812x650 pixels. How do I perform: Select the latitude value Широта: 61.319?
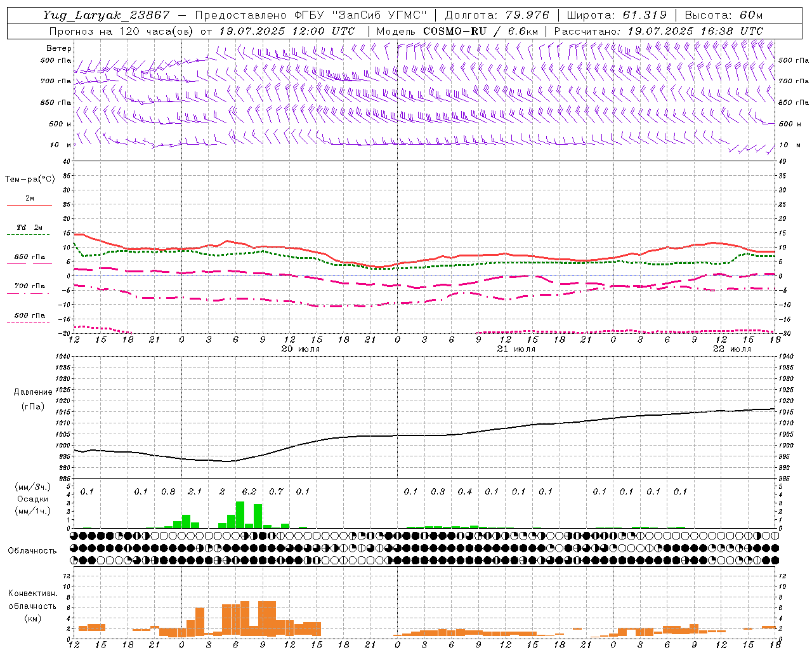pos(617,15)
